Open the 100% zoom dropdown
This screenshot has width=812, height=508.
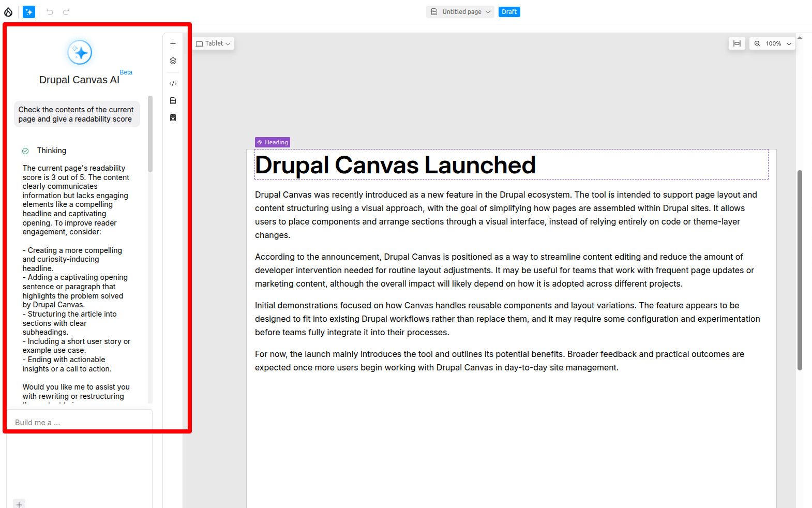click(773, 43)
